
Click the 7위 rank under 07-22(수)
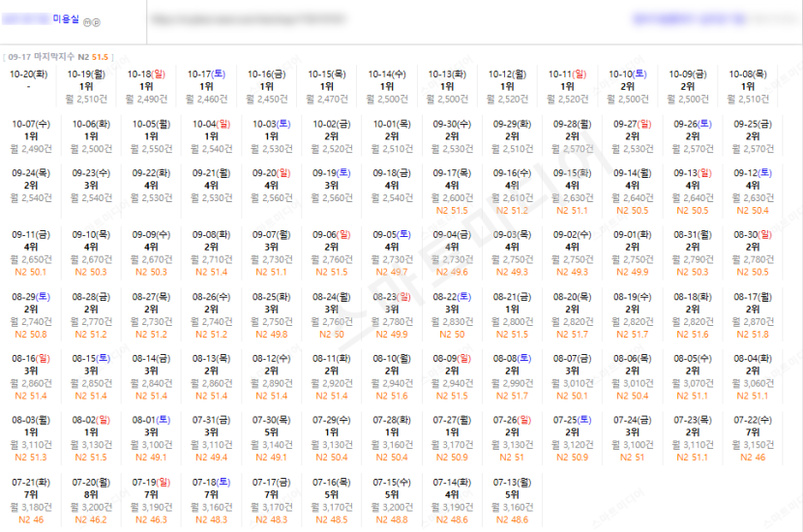753,432
